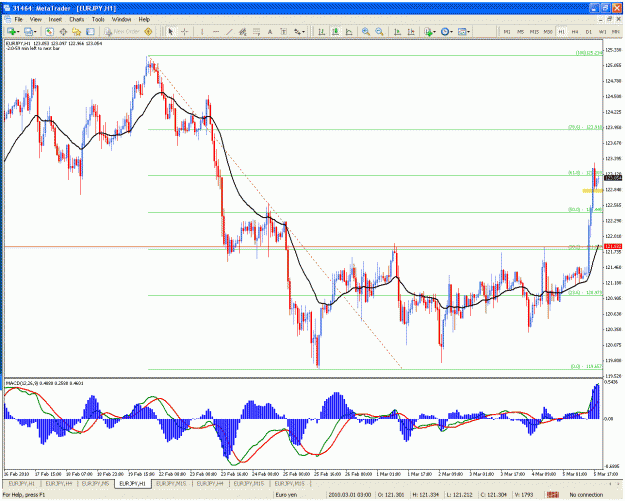Activate the M5 timeframe button
The image size is (625, 501).
point(521,32)
